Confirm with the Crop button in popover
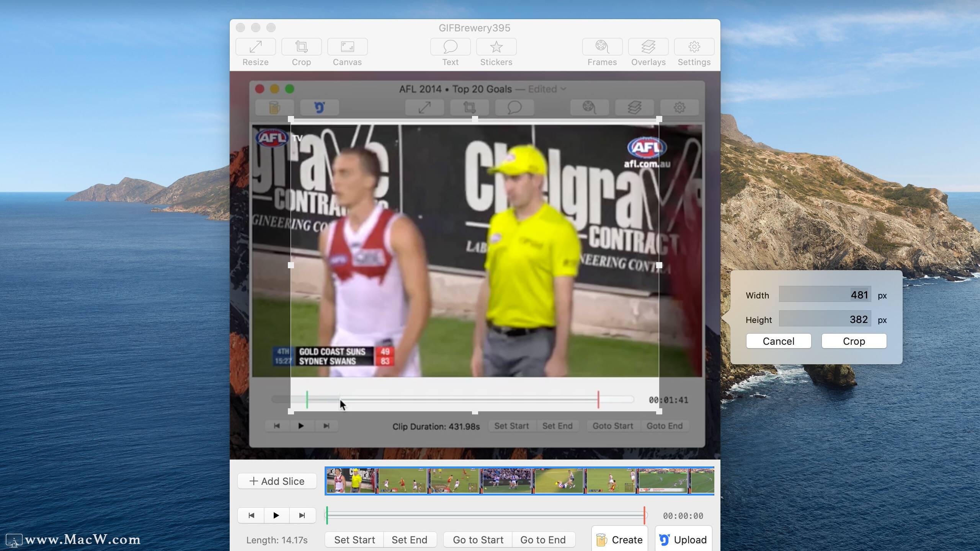980x551 pixels. (x=854, y=341)
